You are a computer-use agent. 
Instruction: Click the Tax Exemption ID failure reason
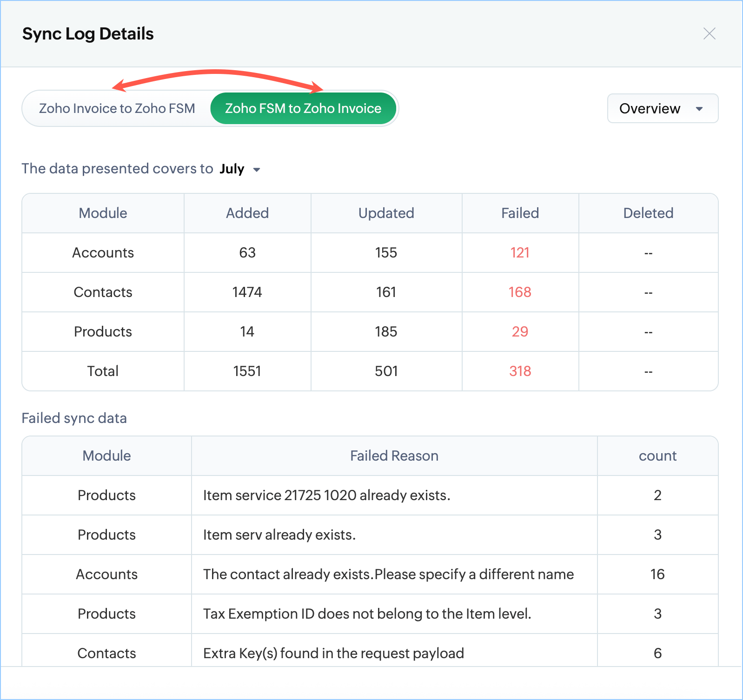367,614
